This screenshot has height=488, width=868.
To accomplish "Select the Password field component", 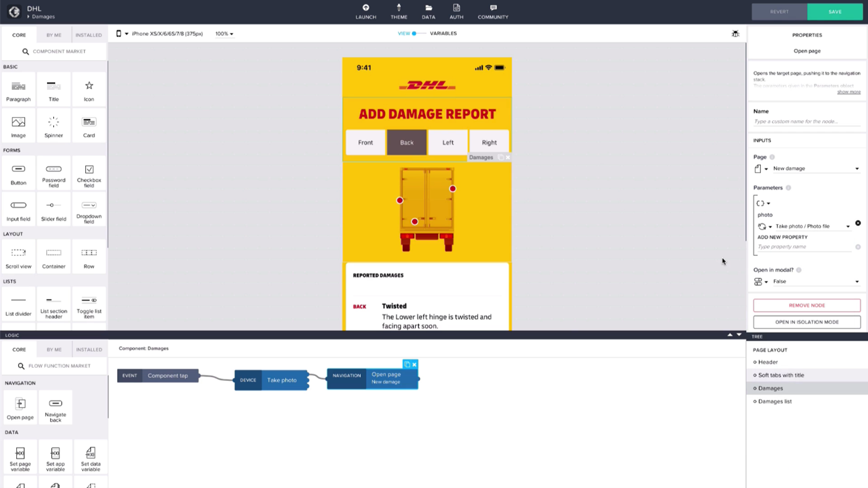I will click(54, 174).
